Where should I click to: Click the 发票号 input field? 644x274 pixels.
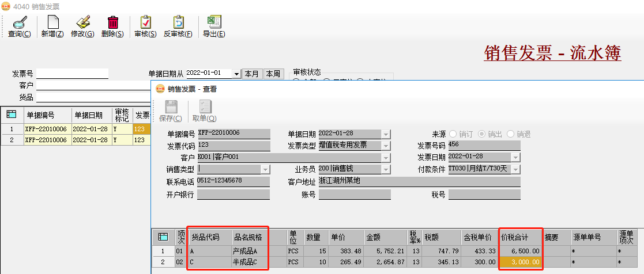pos(72,74)
